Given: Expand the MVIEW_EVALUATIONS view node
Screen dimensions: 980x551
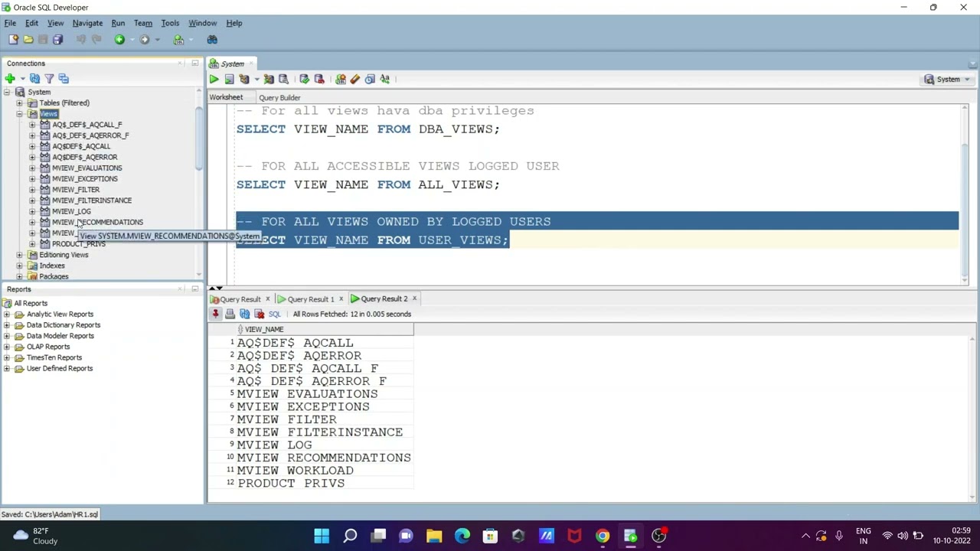Looking at the screenshot, I should pos(32,168).
